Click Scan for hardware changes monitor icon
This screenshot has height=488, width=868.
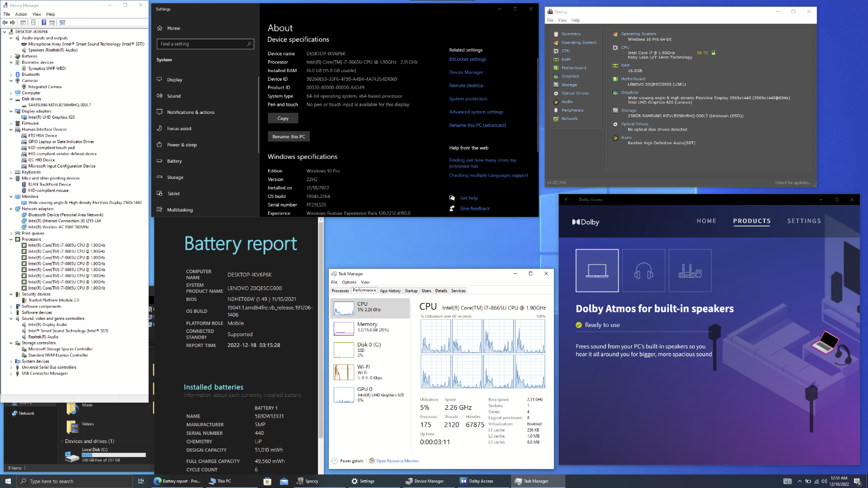[62, 23]
